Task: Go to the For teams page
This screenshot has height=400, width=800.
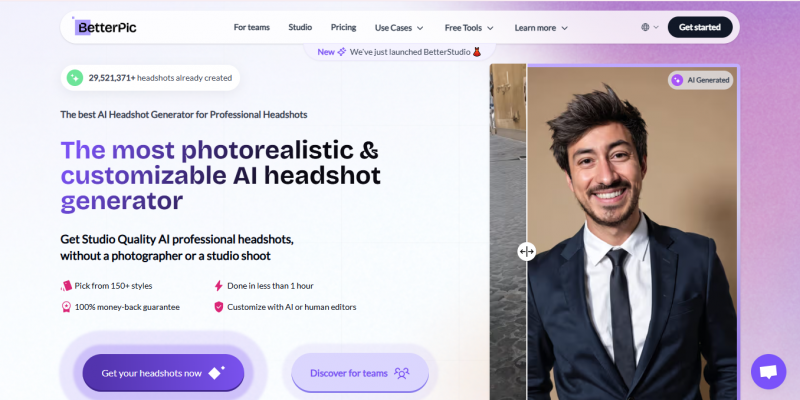Action: [x=251, y=27]
